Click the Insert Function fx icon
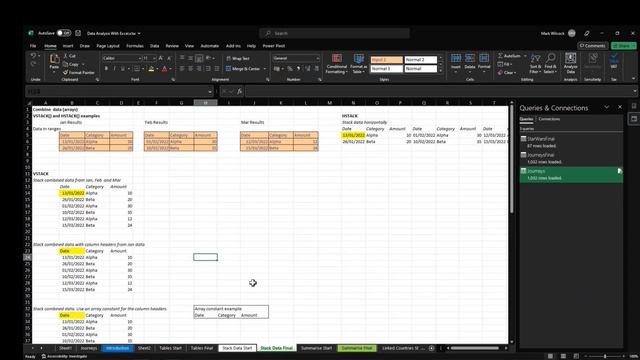The image size is (640, 360). tap(240, 91)
